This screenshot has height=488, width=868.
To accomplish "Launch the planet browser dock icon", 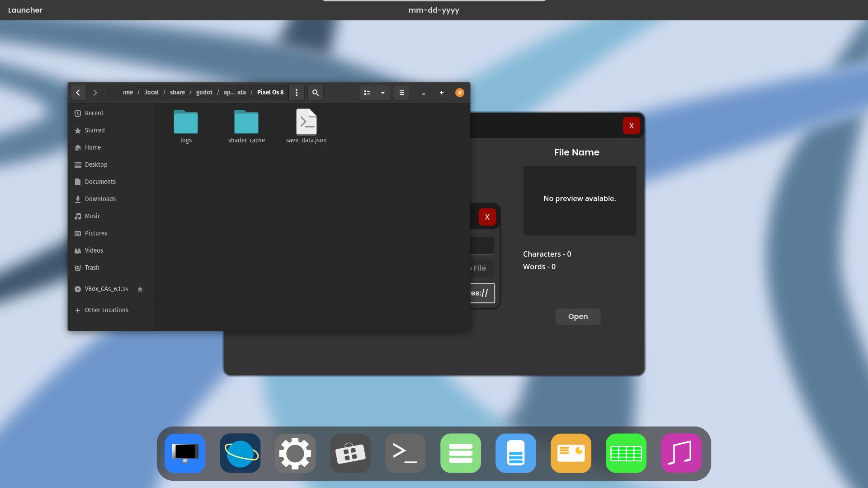I will coord(240,454).
